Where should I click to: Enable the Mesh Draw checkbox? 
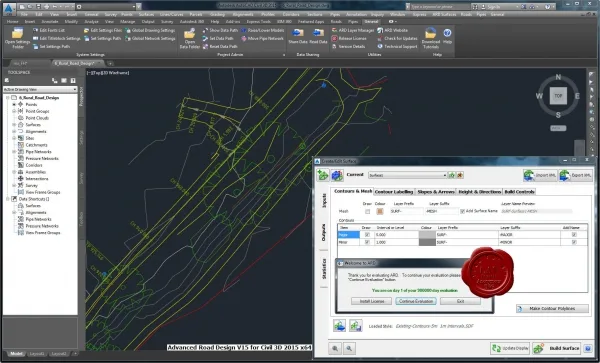[367, 211]
